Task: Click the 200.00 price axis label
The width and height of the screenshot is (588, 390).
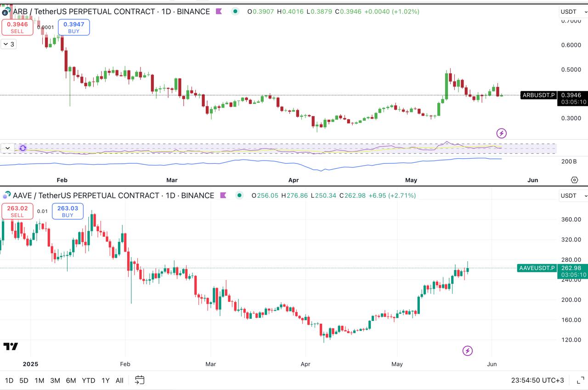Action: click(x=571, y=300)
